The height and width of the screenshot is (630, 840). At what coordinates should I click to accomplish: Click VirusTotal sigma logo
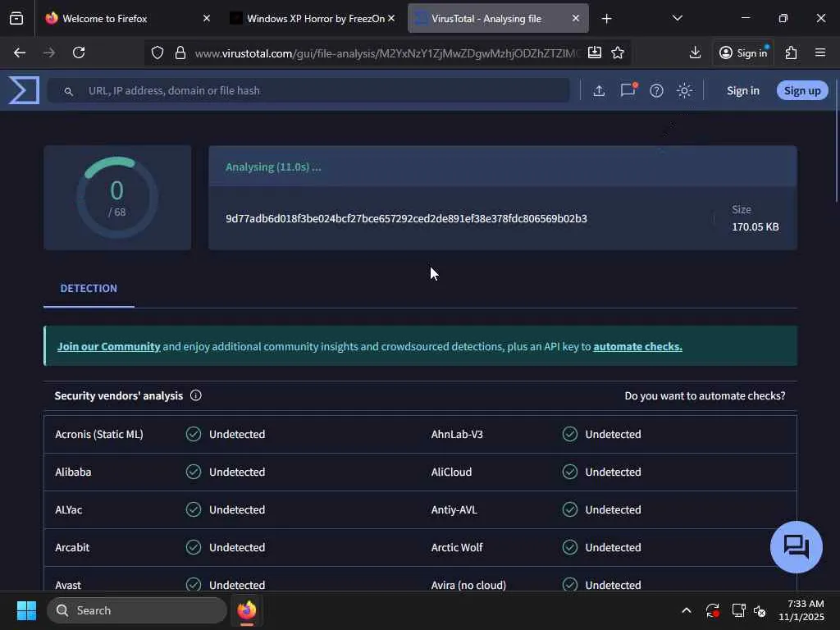[x=24, y=90]
